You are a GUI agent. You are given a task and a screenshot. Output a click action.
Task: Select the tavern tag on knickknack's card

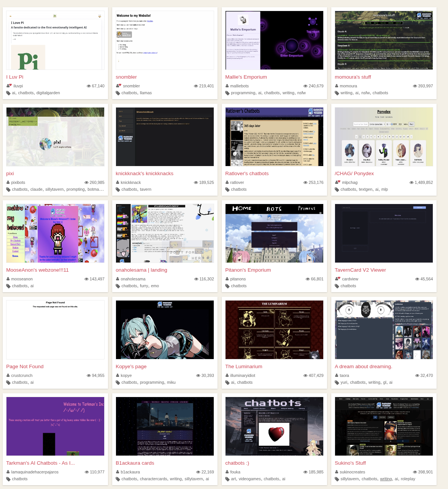[145, 189]
